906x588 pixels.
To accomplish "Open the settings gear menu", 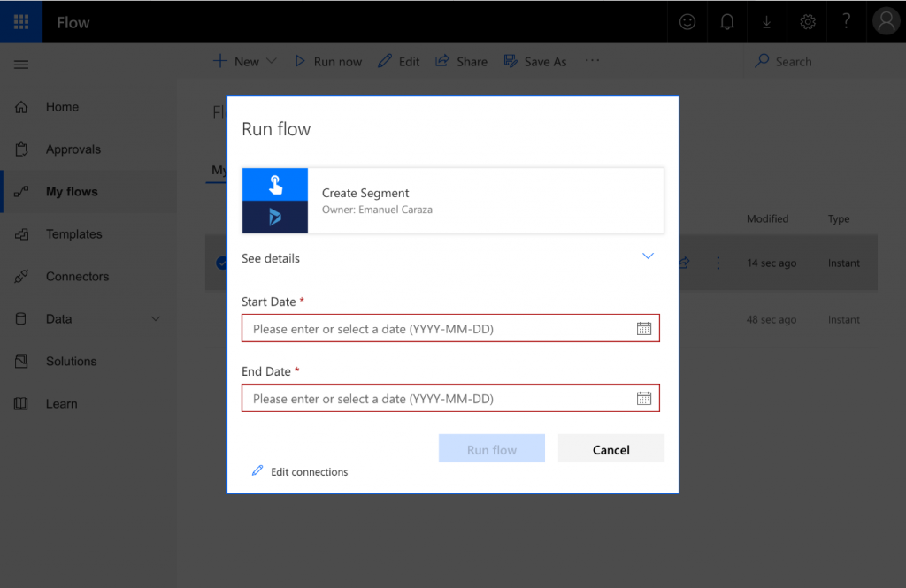I will point(806,21).
